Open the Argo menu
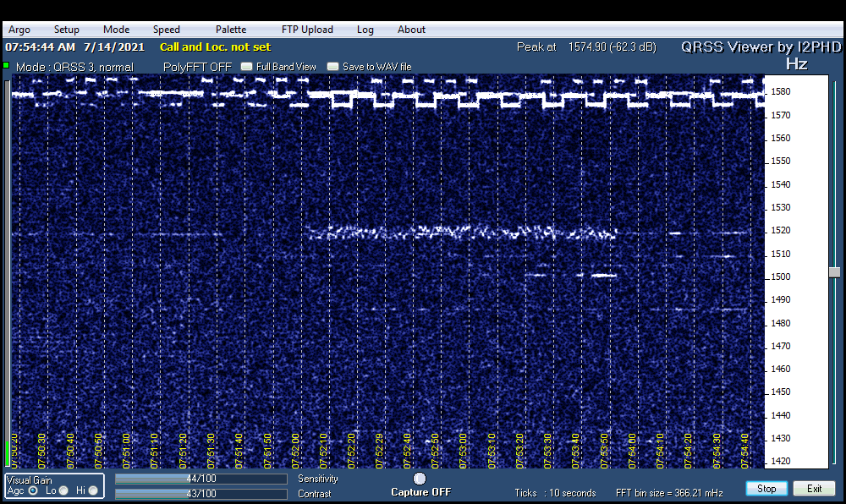This screenshot has height=504, width=846. coord(19,30)
